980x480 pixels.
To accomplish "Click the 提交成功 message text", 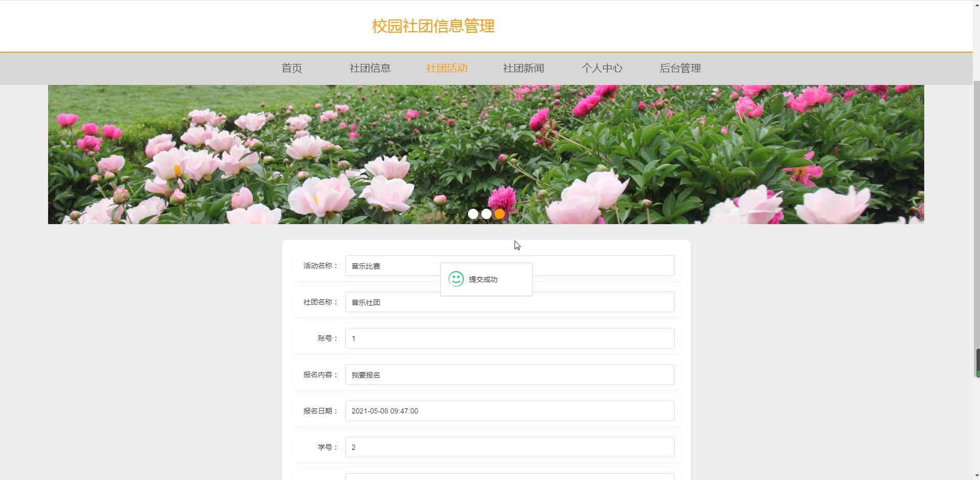I will pos(483,279).
